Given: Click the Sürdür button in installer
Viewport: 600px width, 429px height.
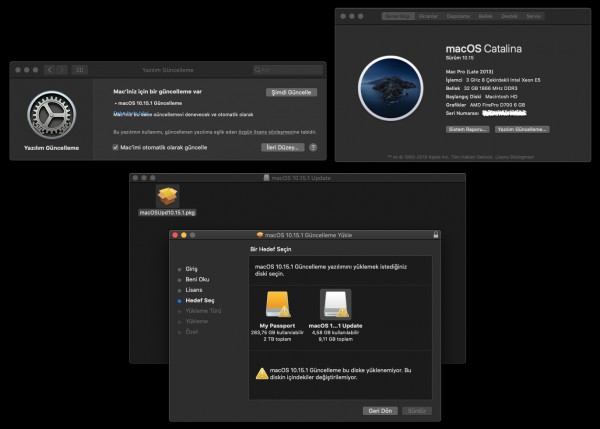Looking at the screenshot, I should (x=417, y=411).
